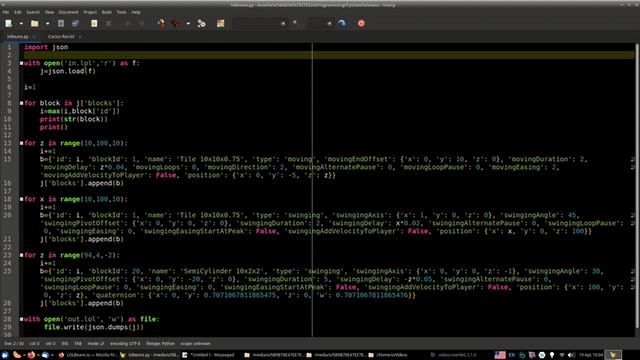640x360 pixels.
Task: Open the build options dropdown arrow
Action: pyautogui.click(x=188, y=24)
